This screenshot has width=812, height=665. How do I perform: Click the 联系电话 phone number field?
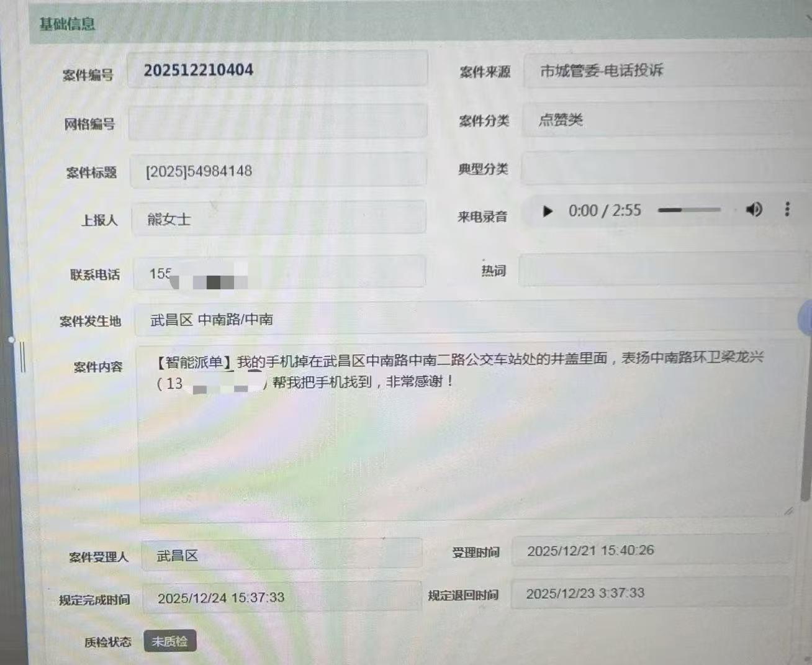[x=278, y=273]
